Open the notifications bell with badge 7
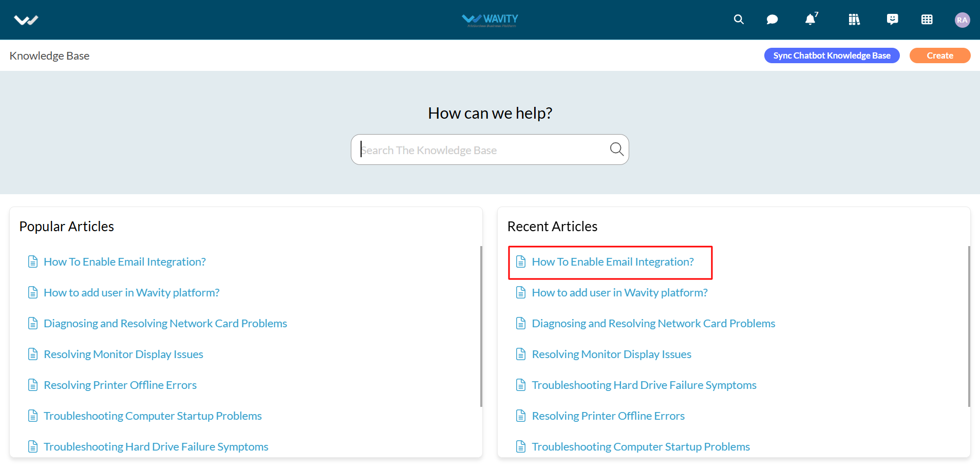 click(x=811, y=19)
